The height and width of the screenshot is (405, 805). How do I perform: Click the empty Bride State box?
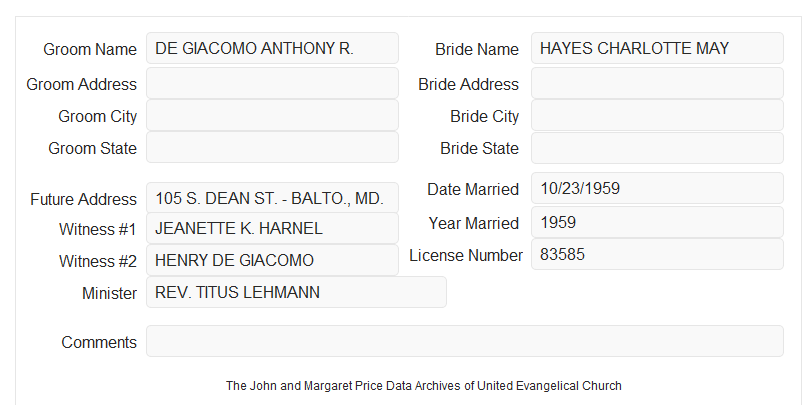tap(657, 148)
